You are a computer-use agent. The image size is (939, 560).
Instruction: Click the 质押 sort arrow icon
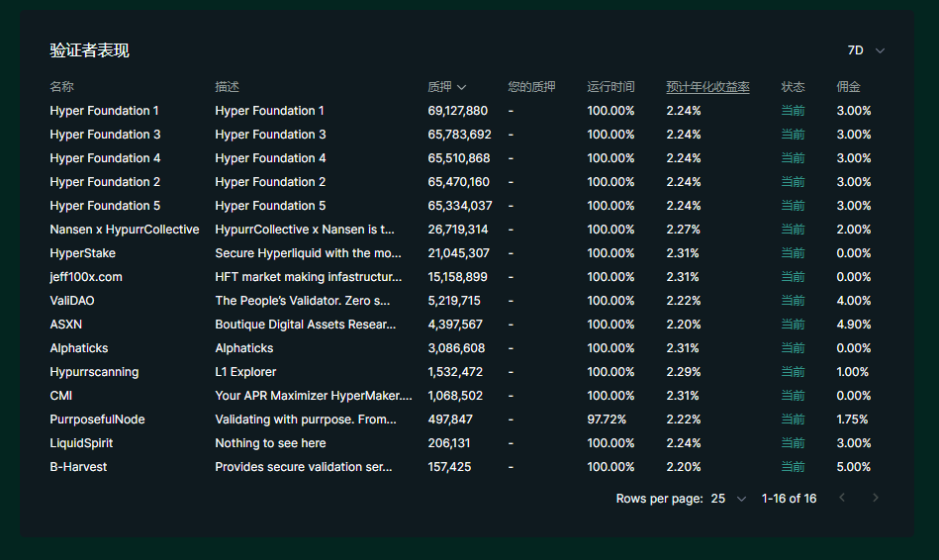[462, 88]
